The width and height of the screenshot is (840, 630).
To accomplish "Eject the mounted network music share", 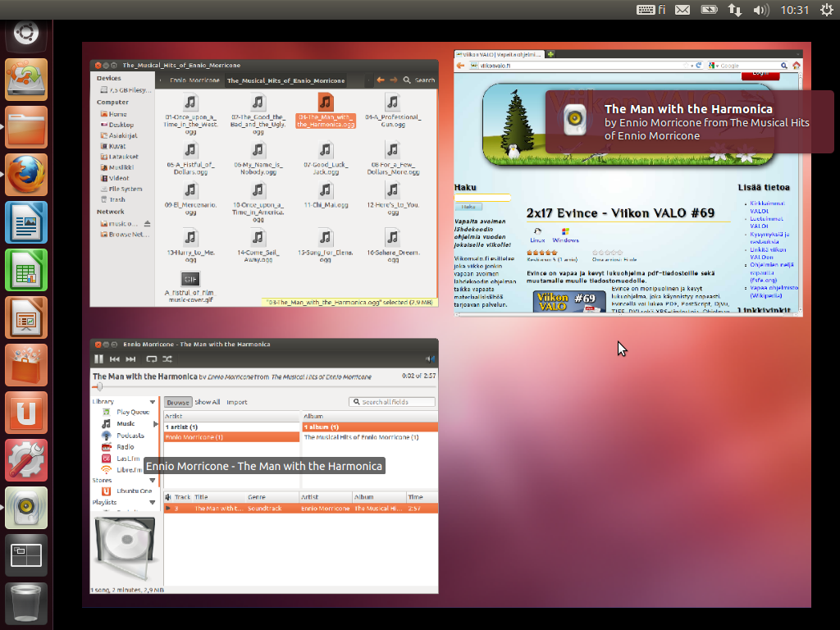I will (x=147, y=223).
